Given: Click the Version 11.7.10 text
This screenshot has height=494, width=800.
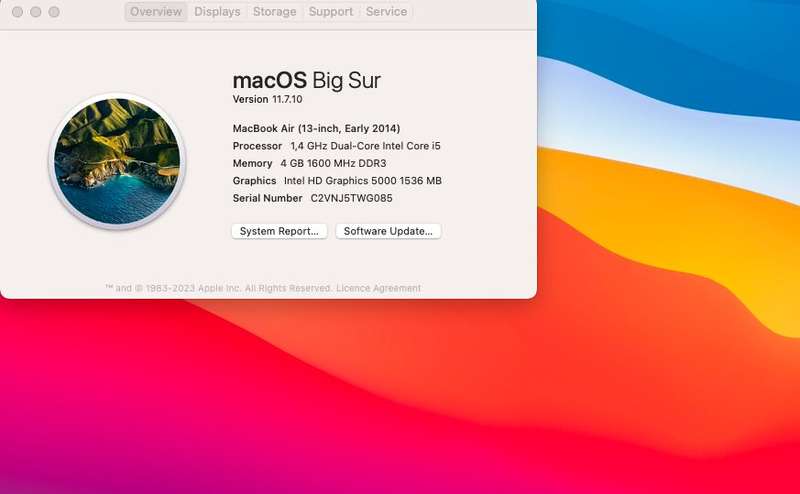Looking at the screenshot, I should pos(267,100).
